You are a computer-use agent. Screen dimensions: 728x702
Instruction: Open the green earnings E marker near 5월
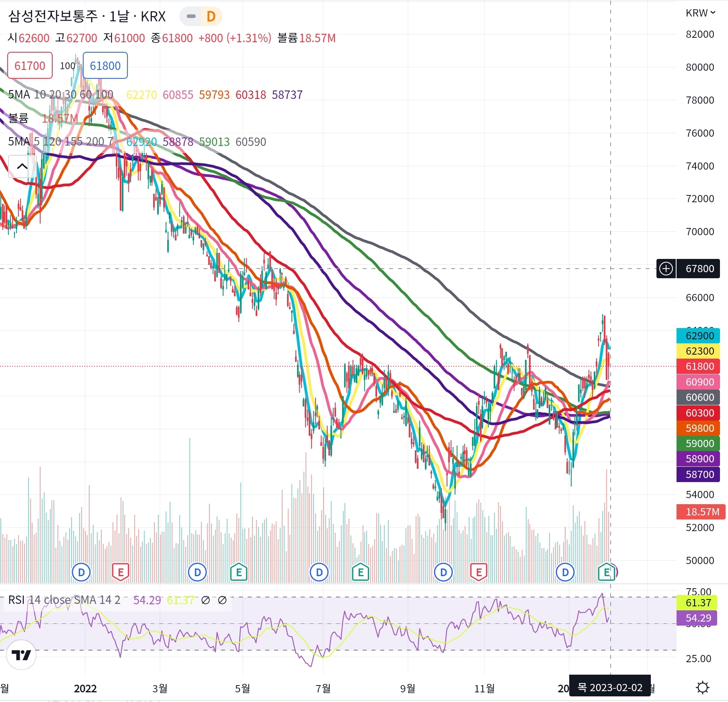coord(239,572)
